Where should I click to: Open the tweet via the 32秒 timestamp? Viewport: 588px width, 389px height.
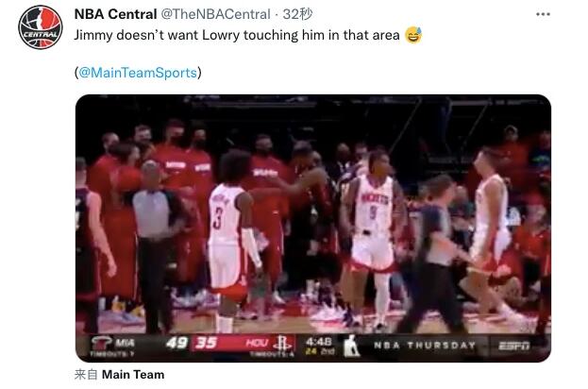click(297, 14)
